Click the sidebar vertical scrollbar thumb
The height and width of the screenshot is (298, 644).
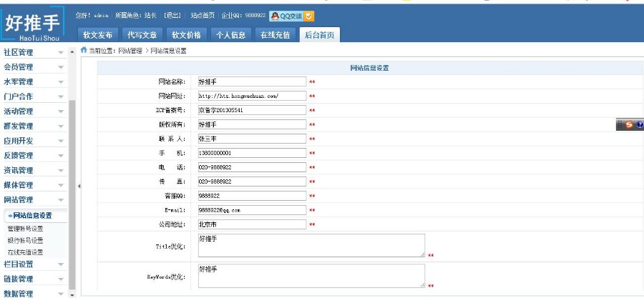pos(72,194)
